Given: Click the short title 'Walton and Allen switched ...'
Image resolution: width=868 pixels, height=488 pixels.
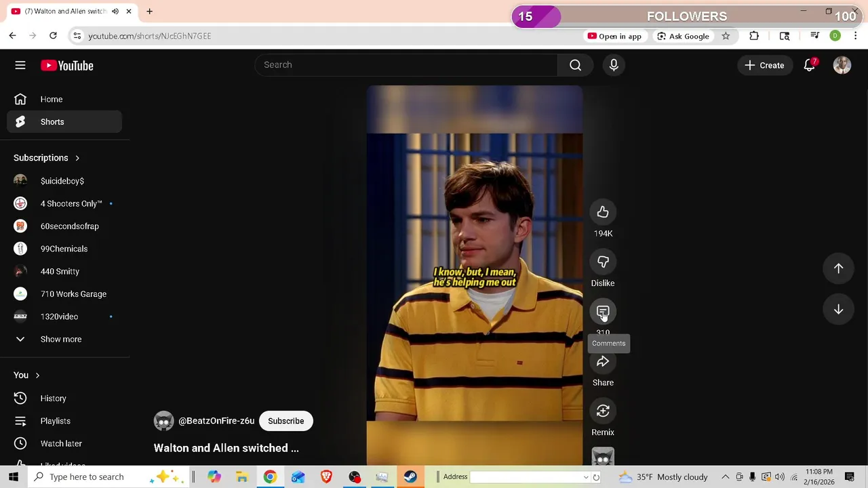Looking at the screenshot, I should pos(226,448).
